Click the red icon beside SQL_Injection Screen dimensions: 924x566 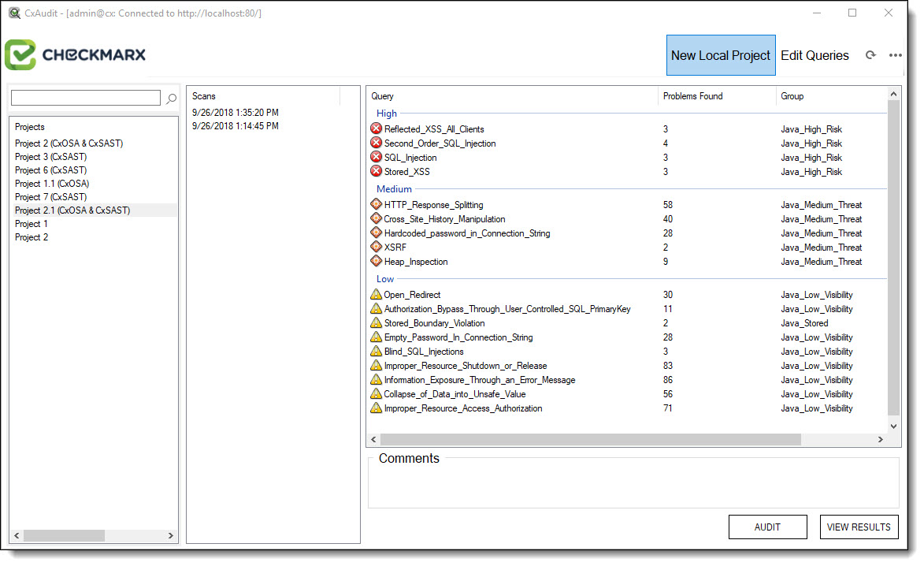[376, 157]
